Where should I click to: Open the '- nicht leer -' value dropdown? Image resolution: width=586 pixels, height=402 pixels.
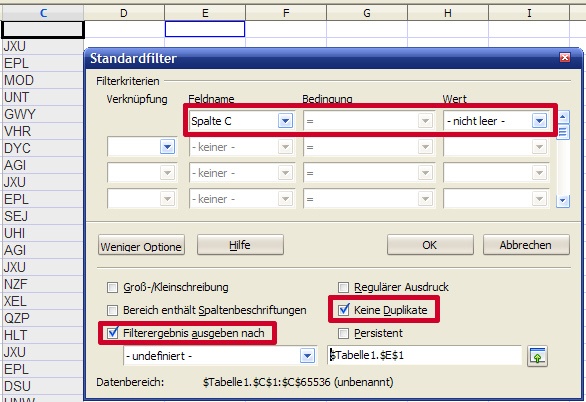pyautogui.click(x=539, y=121)
